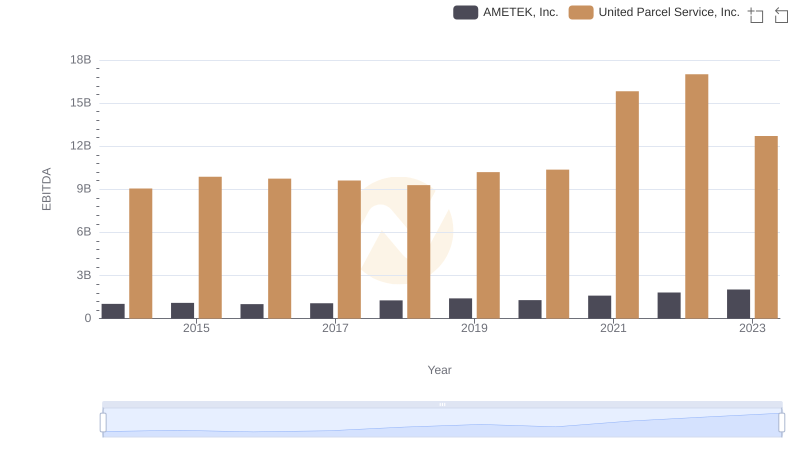Click the y-axis label 6B
The width and height of the screenshot is (800, 461).
pyautogui.click(x=84, y=232)
